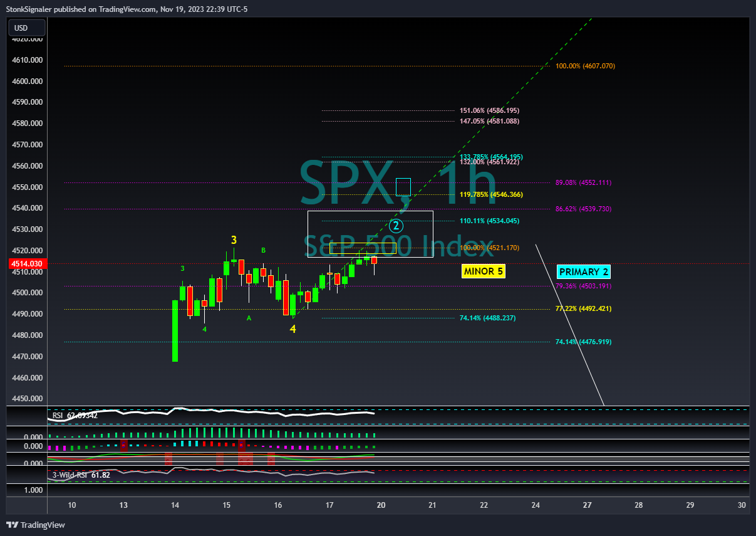756x536 pixels.
Task: Click date 17 on the time axis
Action: (x=329, y=505)
